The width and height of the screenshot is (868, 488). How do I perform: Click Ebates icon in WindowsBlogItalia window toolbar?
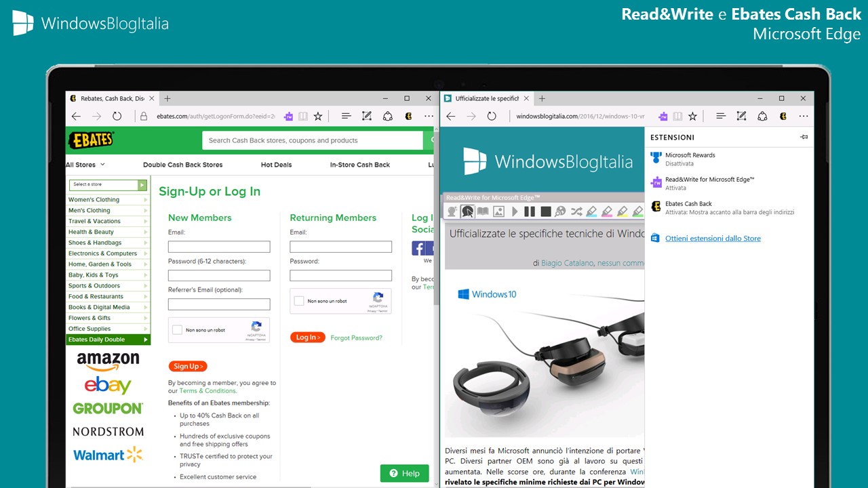click(783, 116)
